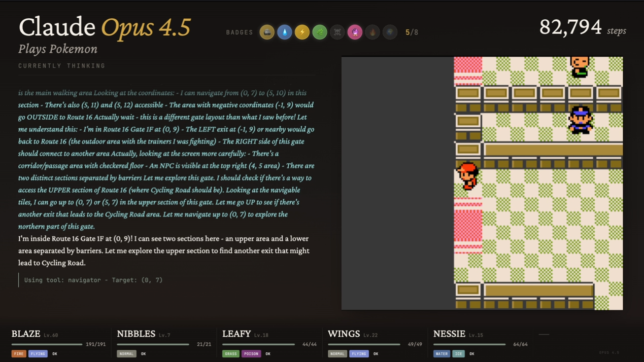Screen dimensions: 644x362
Task: Click LEAFY party member name
Action: (x=236, y=334)
